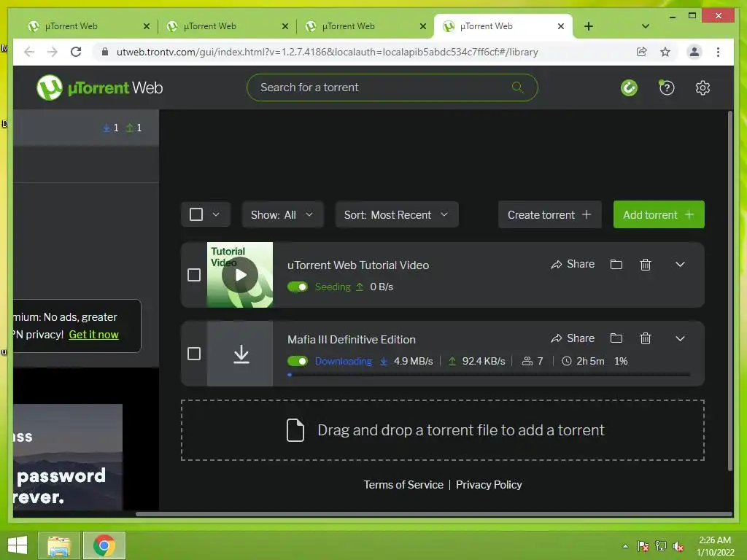This screenshot has height=560, width=747.
Task: Open the Show: All filter dropdown
Action: click(282, 215)
